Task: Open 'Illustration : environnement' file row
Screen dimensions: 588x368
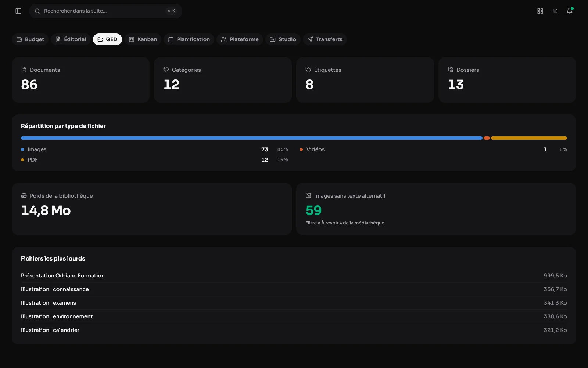Action: point(294,316)
